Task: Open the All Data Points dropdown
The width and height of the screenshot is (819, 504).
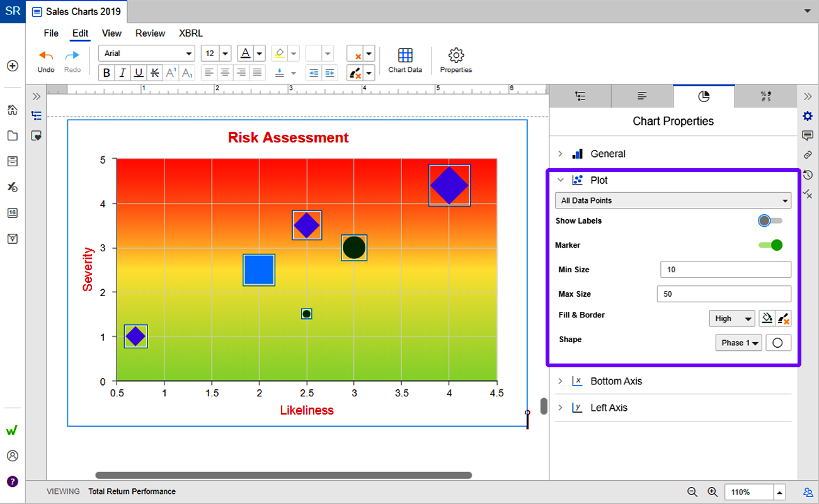Action: (673, 200)
